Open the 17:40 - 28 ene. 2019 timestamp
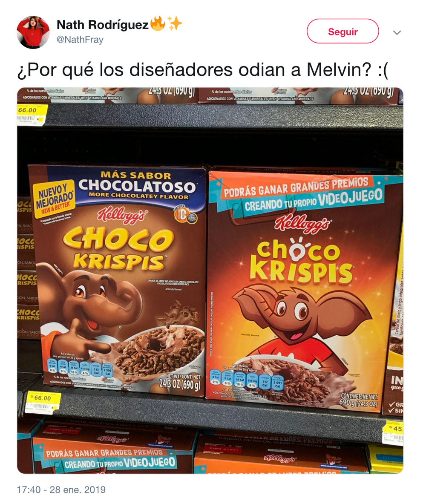 tap(61, 490)
